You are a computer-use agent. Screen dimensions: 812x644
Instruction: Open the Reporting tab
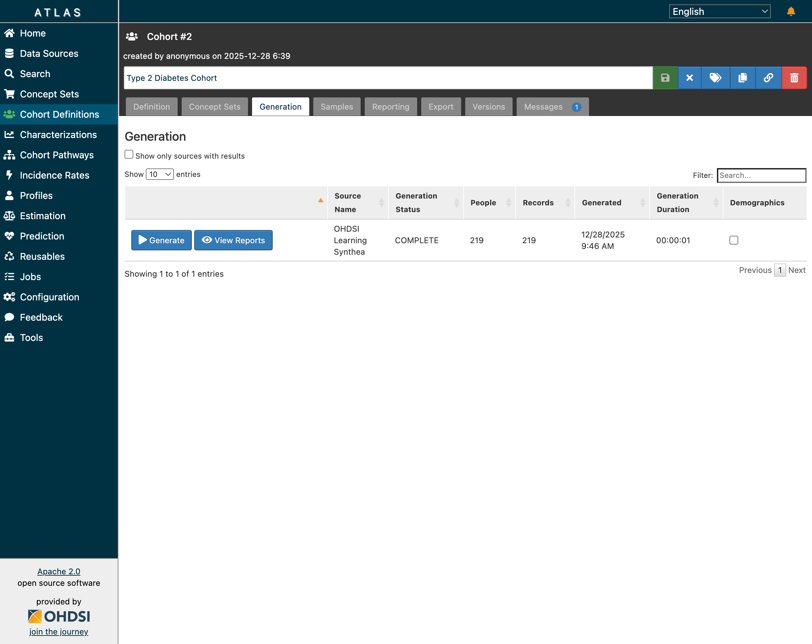(390, 107)
